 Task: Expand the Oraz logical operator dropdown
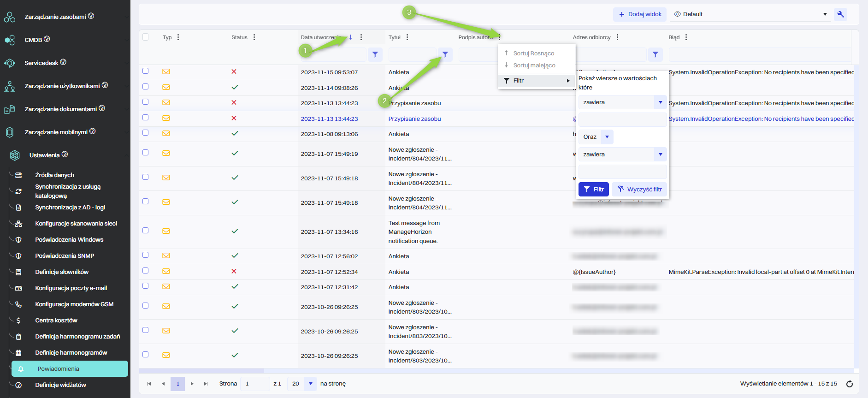click(x=607, y=137)
